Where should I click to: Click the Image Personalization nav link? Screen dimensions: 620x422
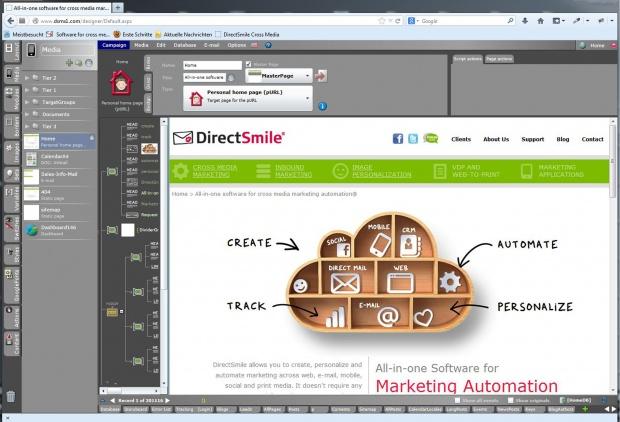[x=381, y=171]
